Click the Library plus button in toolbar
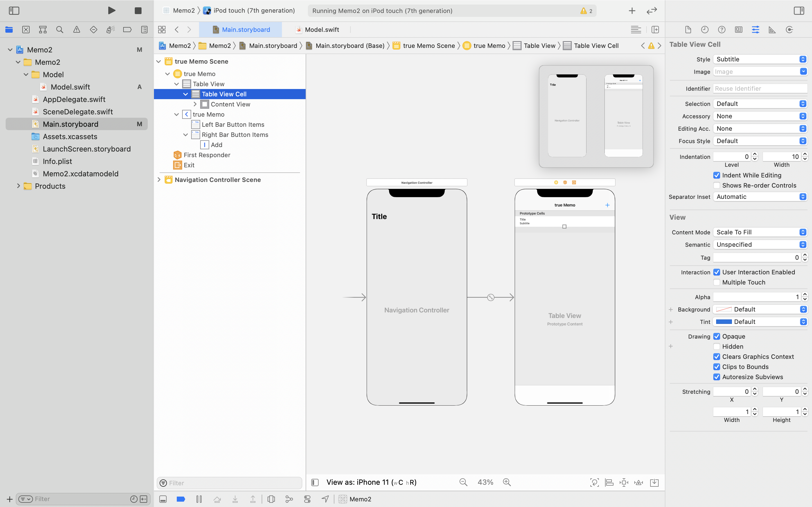This screenshot has width=812, height=507. coord(632,11)
